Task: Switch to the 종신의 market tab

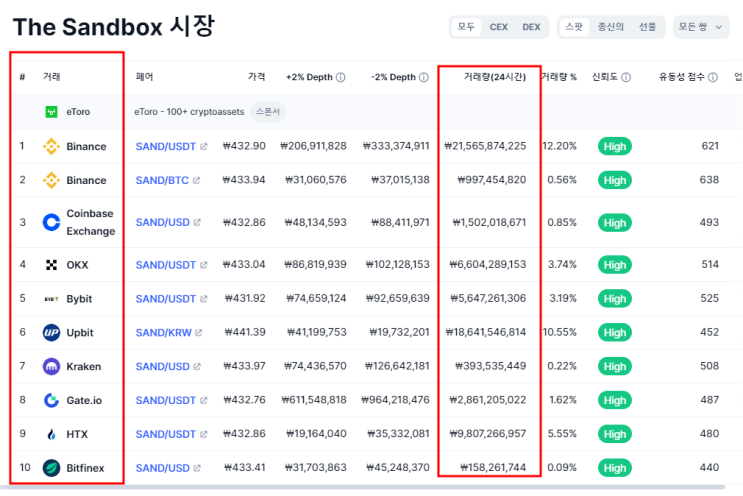Action: (610, 27)
